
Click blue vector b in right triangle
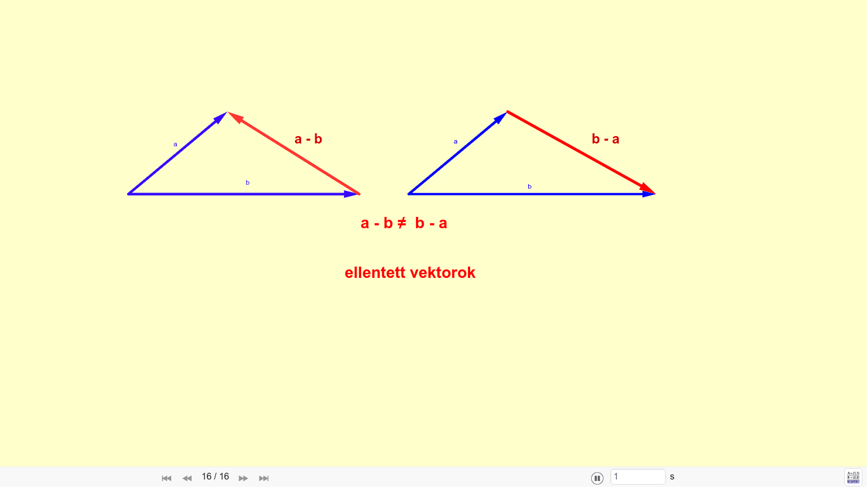[x=531, y=194]
